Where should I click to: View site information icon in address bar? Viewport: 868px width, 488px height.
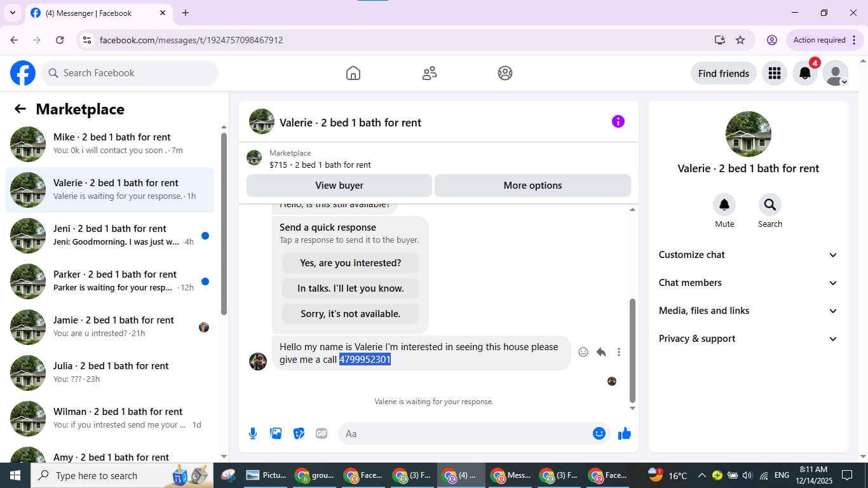pos(87,40)
